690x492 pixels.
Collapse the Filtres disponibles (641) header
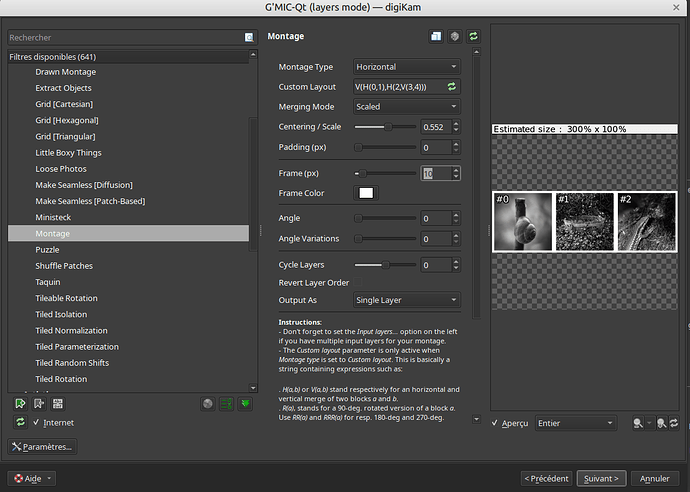tap(128, 57)
